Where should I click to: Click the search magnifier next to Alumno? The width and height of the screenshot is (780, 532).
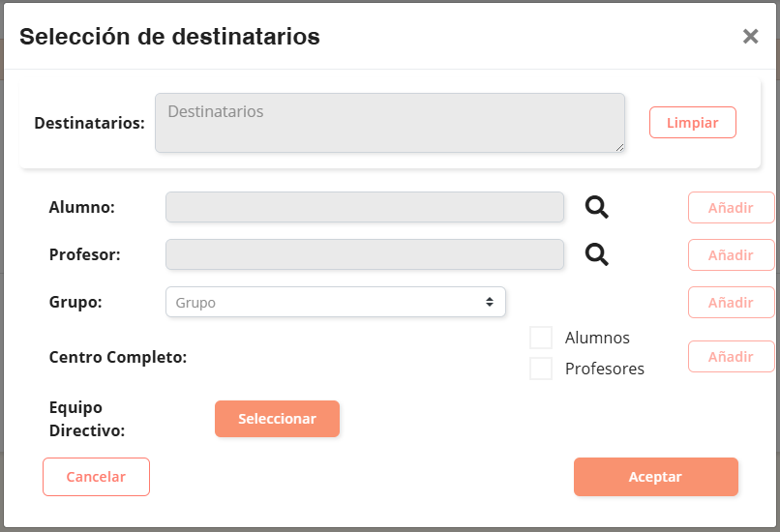(597, 207)
